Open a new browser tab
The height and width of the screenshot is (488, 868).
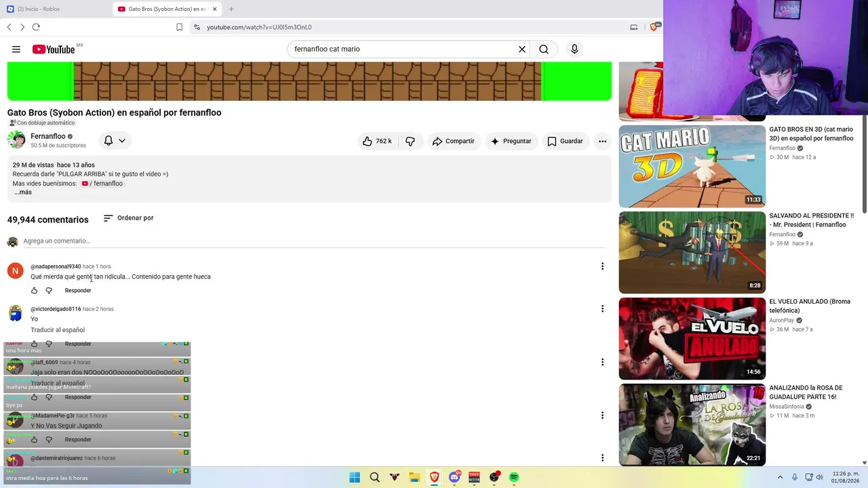click(x=231, y=9)
